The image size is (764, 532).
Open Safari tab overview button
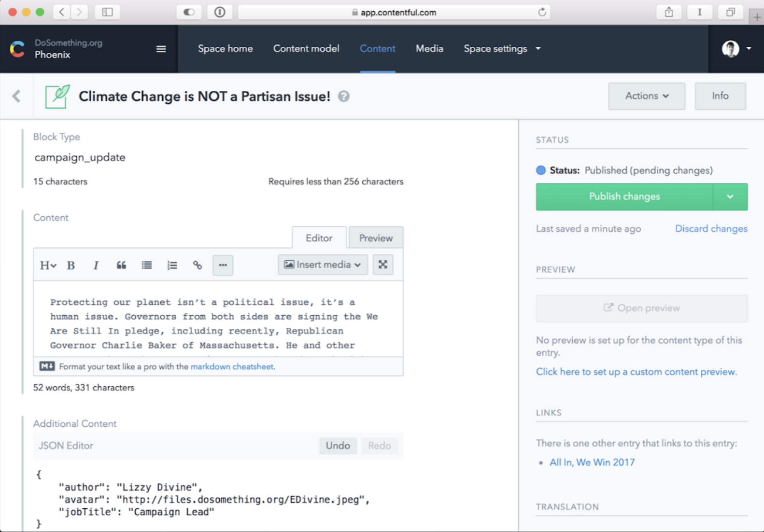point(730,12)
